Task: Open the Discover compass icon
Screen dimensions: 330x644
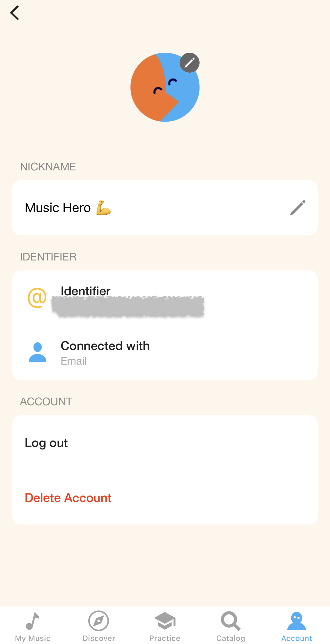Action: pyautogui.click(x=99, y=621)
